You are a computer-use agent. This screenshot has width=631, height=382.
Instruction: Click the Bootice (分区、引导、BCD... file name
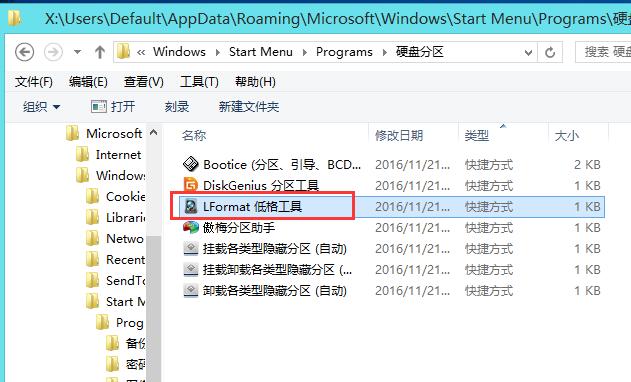[282, 165]
